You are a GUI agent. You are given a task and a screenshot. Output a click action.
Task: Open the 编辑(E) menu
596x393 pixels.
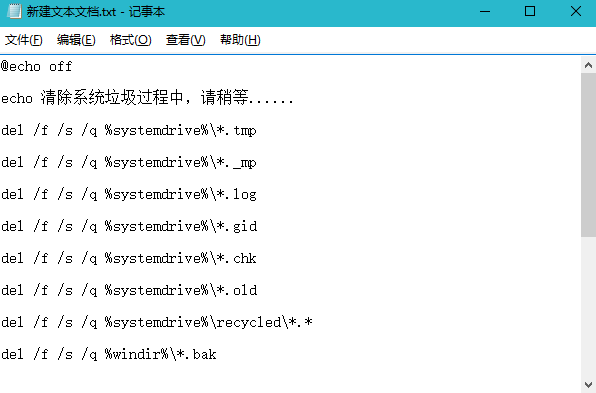(x=76, y=40)
